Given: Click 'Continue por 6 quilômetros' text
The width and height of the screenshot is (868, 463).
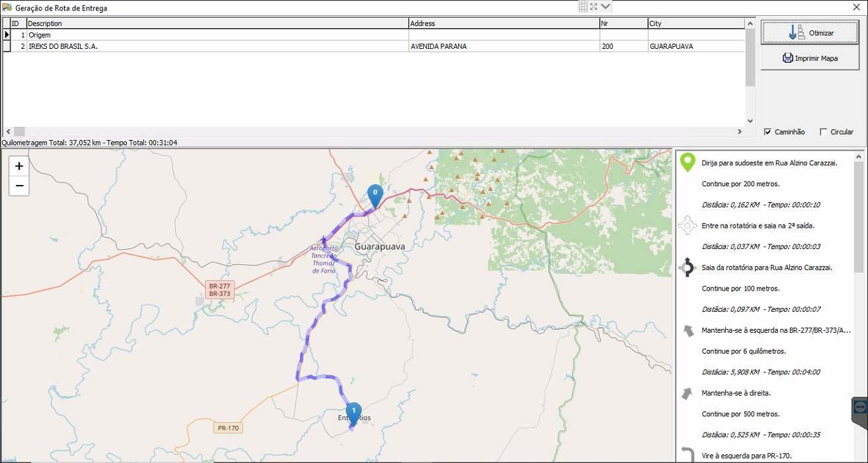Looking at the screenshot, I should 744,351.
